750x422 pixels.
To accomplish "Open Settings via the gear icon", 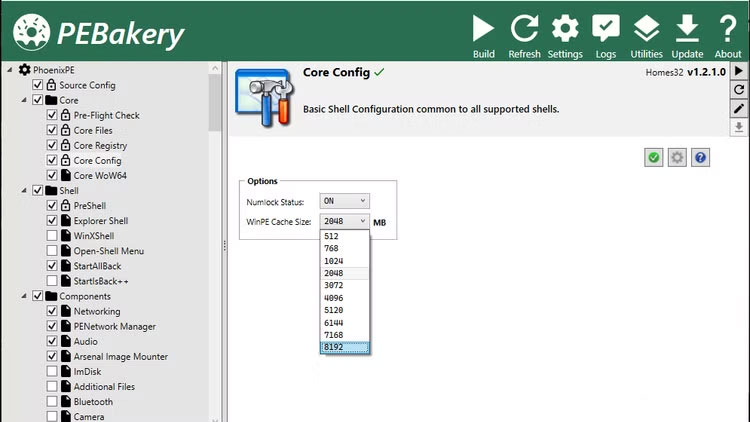I will tap(565, 28).
